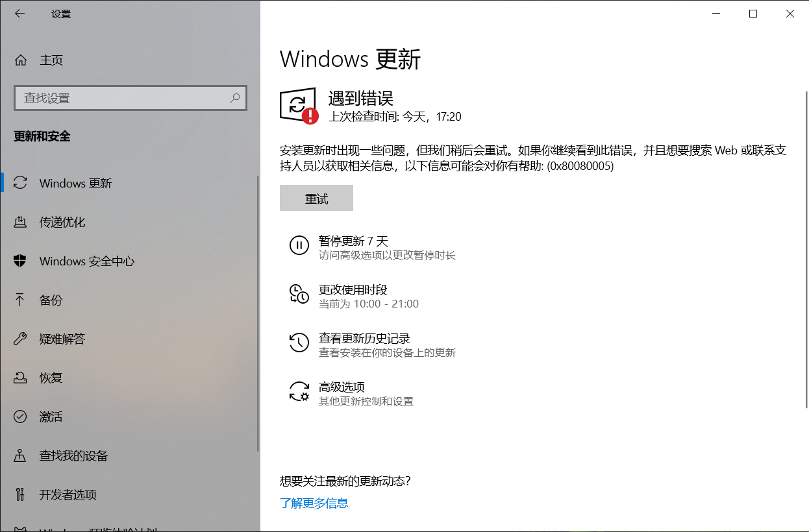
Task: Click the 开发者选项 tools icon
Action: 20,494
